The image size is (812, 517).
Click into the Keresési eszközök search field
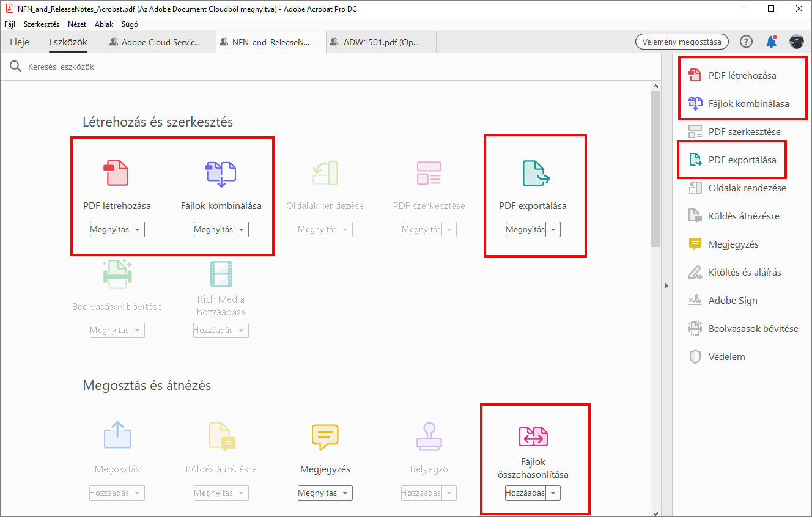point(330,67)
